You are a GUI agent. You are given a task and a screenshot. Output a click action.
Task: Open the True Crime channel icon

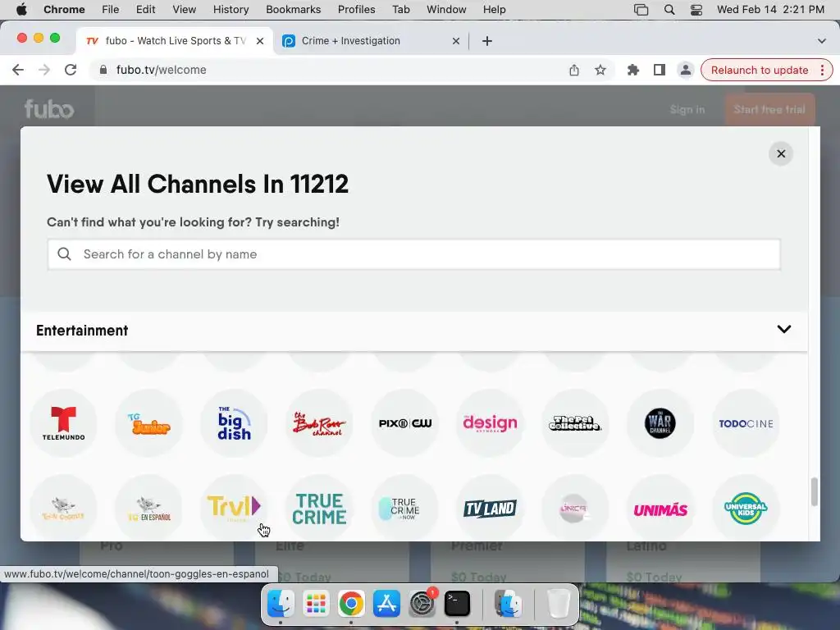(319, 508)
